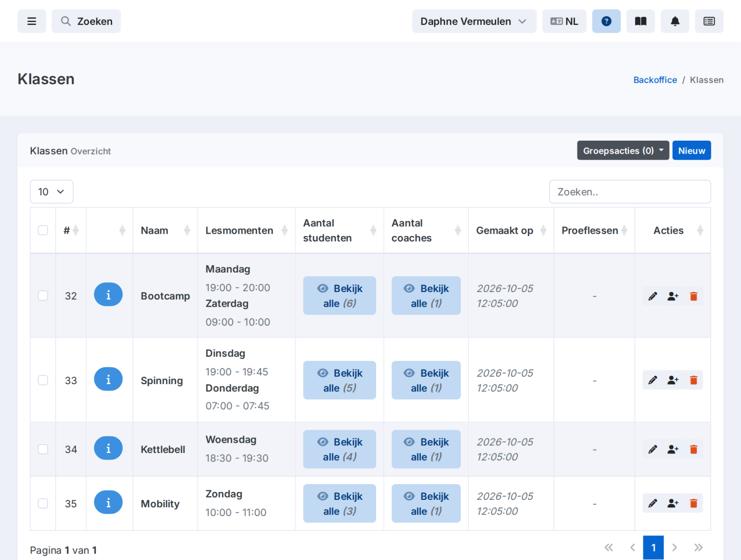Image resolution: width=741 pixels, height=560 pixels.
Task: Edit the Mobility class with pencil icon
Action: pyautogui.click(x=653, y=504)
